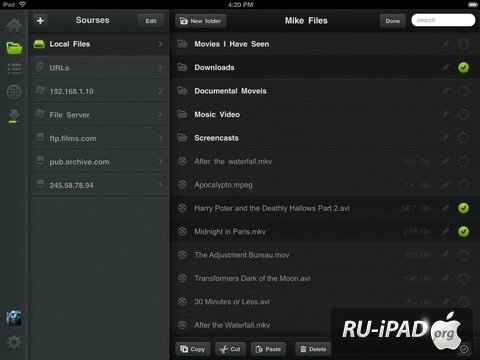Toggle selection of Screencasts

pos(463,138)
